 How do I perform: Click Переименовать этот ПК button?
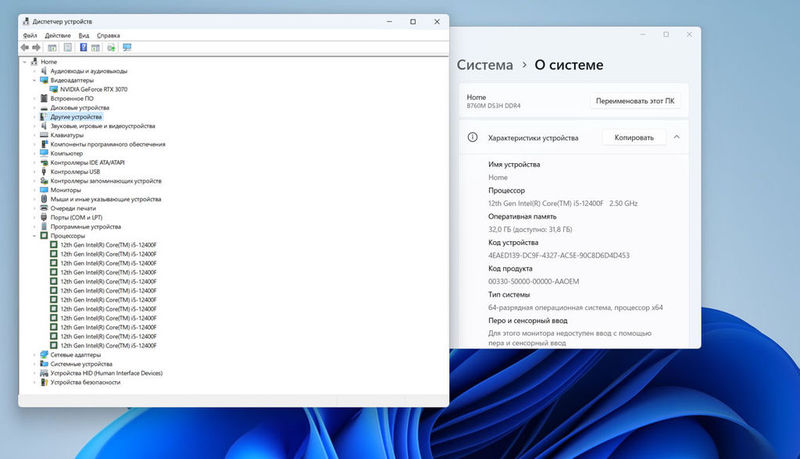tap(635, 101)
